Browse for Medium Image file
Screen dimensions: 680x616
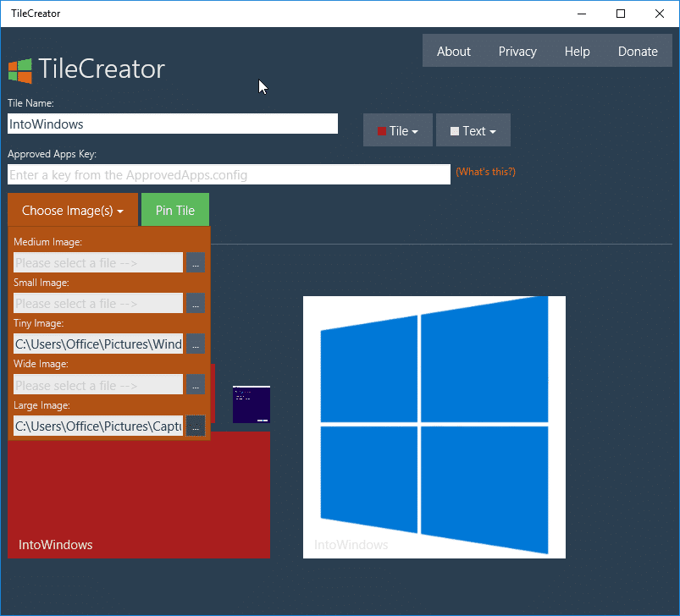pos(196,263)
